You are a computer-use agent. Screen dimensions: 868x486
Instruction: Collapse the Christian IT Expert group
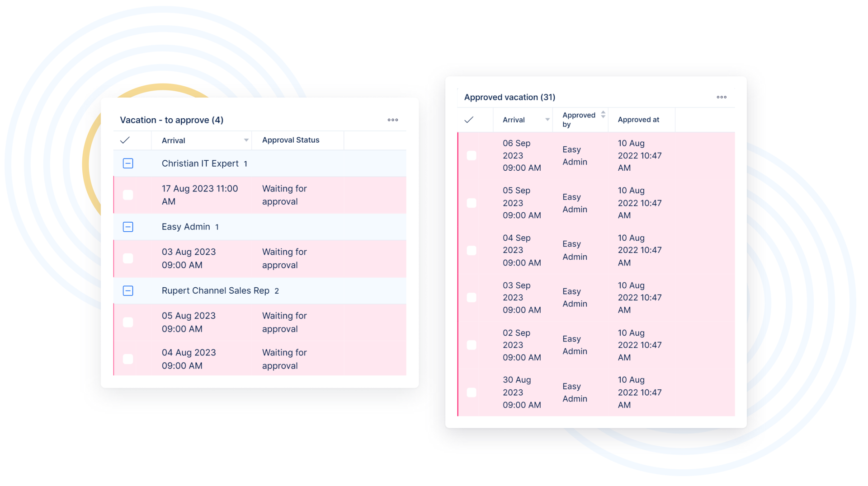128,164
